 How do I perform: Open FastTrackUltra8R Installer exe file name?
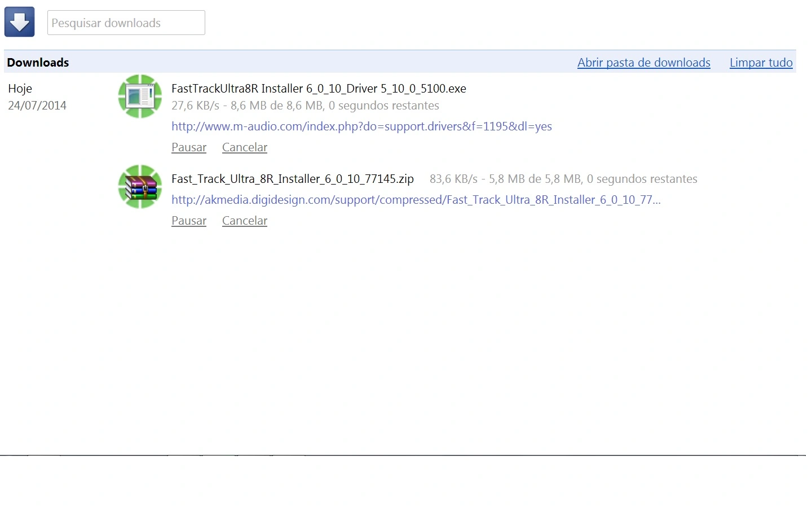319,89
